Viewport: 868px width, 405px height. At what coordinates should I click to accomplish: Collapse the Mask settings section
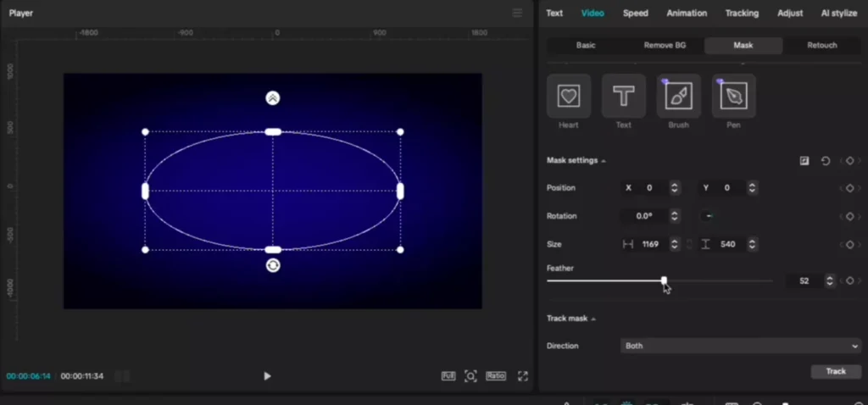coord(604,161)
